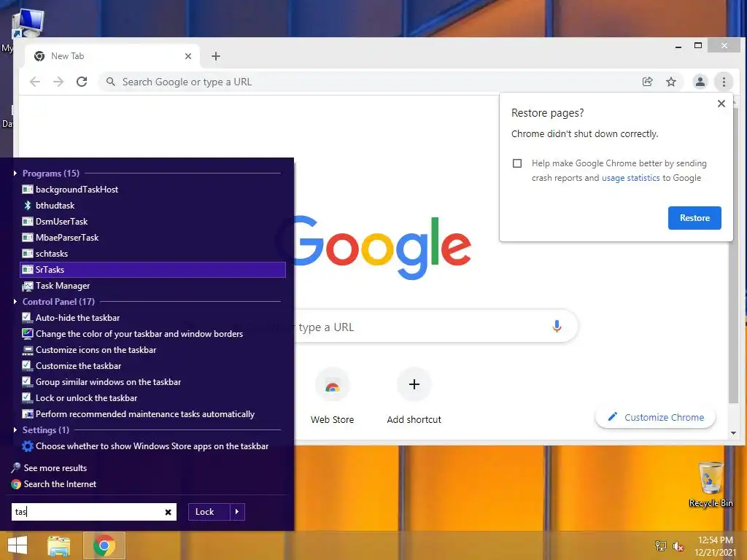This screenshot has width=747, height=560.
Task: Close the New Tab tab
Action: [188, 56]
